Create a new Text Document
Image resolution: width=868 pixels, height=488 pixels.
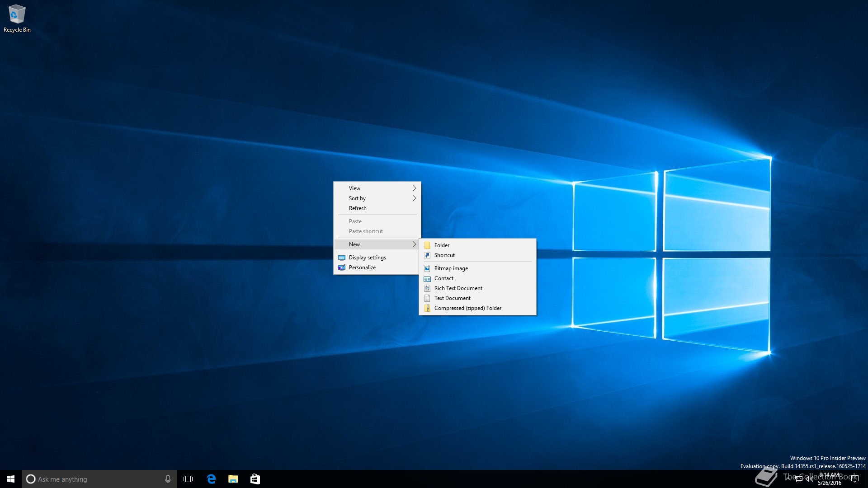(x=452, y=298)
